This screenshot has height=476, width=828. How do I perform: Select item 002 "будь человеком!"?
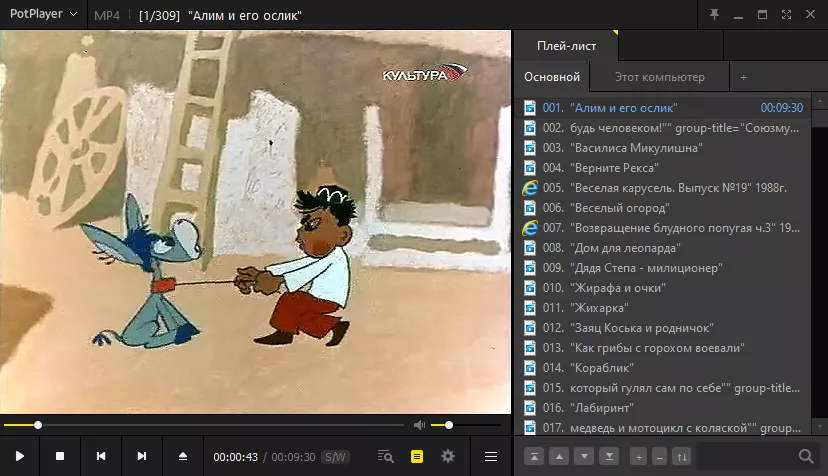[663, 128]
